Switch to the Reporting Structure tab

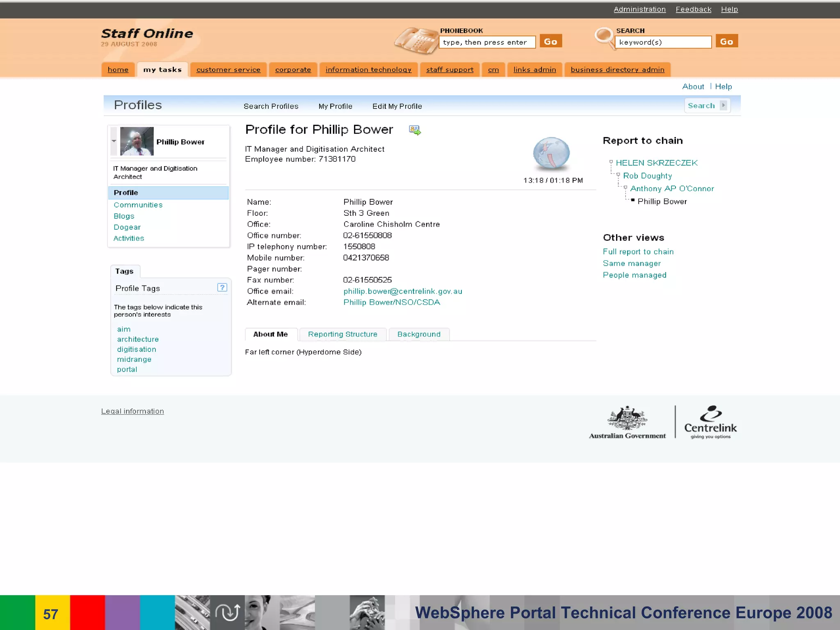[342, 334]
